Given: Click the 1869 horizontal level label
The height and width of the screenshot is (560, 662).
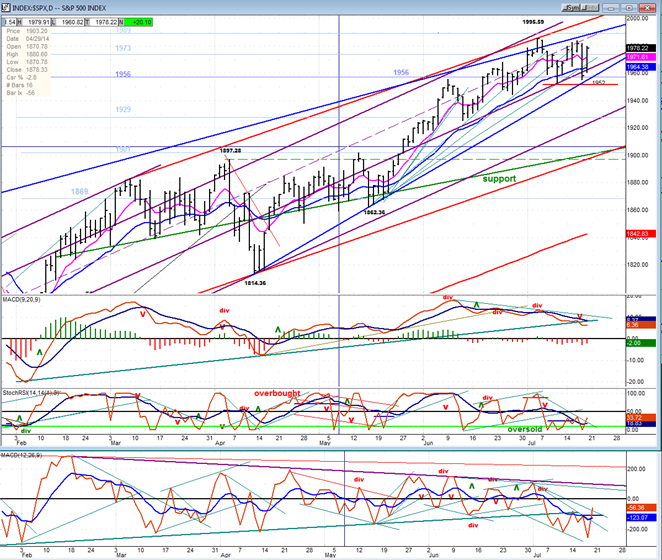Looking at the screenshot, I should [79, 192].
